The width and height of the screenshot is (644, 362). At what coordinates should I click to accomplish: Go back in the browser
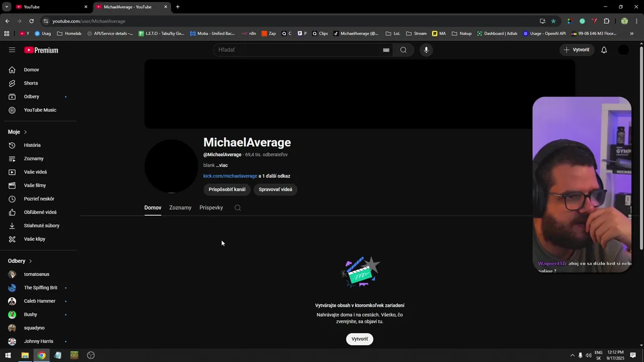7,21
